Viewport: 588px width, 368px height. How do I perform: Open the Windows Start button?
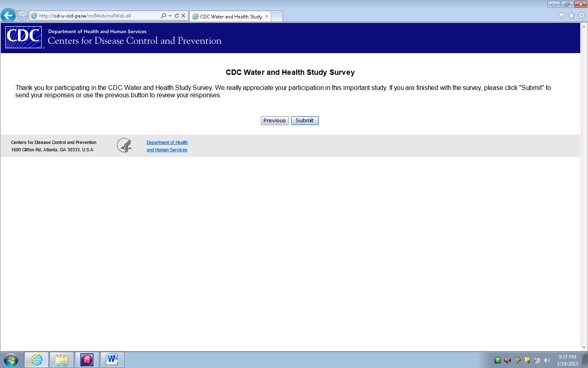point(11,360)
